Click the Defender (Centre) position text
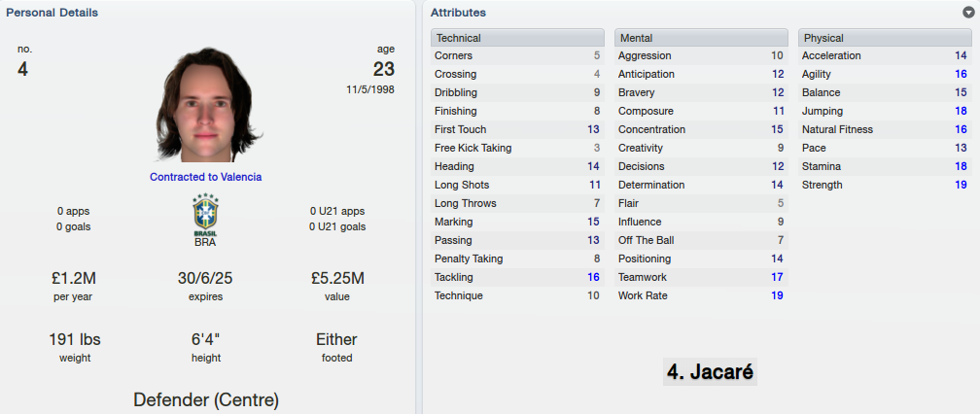The width and height of the screenshot is (980, 414). pyautogui.click(x=206, y=399)
